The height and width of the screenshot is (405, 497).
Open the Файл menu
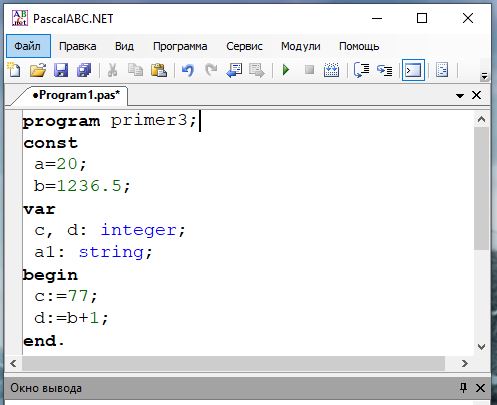[28, 46]
